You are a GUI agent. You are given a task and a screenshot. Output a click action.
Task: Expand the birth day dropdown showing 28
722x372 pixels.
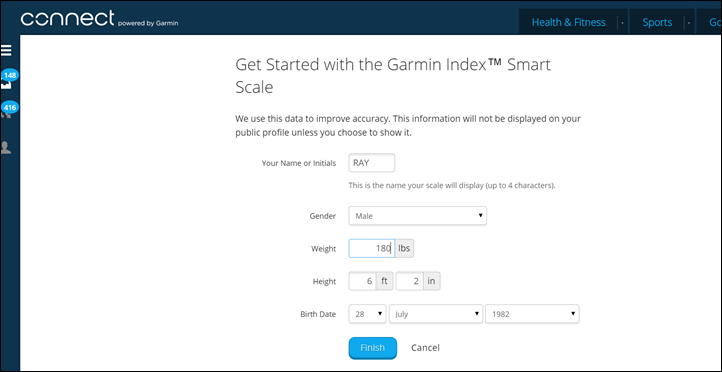point(367,314)
